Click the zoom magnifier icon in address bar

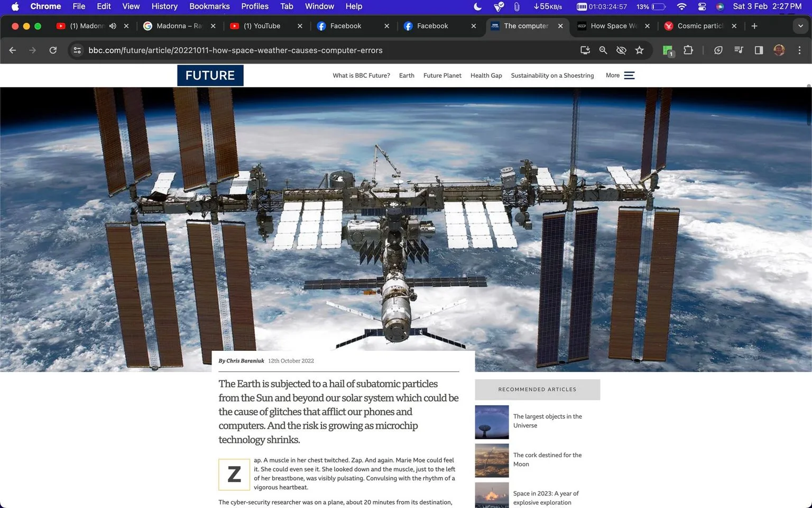(x=603, y=50)
